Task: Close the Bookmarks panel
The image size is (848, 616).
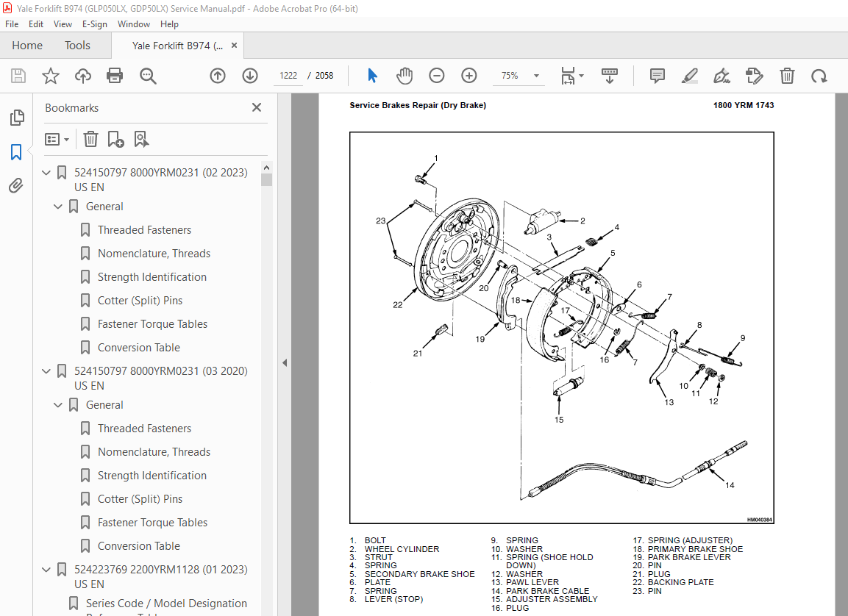Action: point(257,107)
